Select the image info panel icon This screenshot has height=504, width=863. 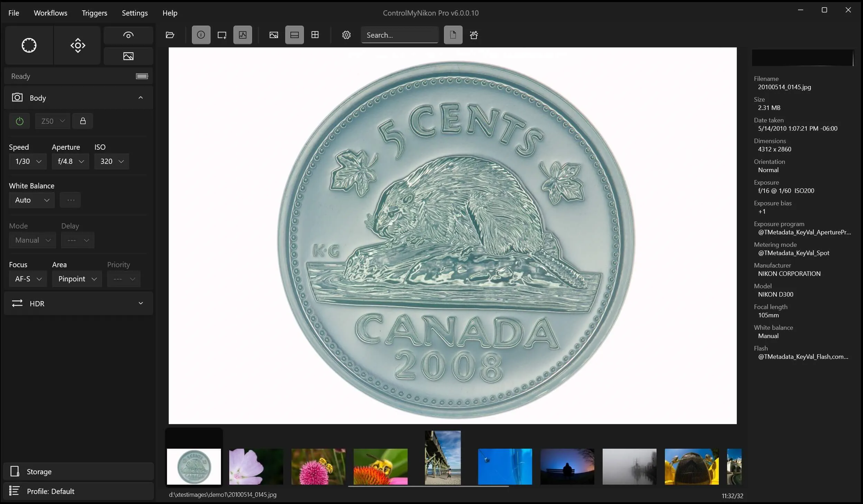(x=201, y=35)
